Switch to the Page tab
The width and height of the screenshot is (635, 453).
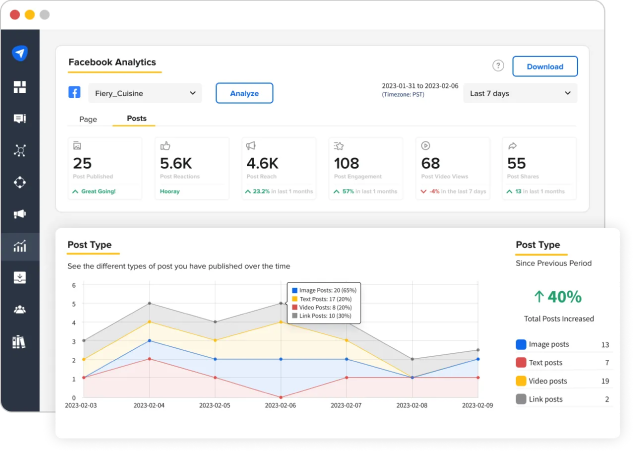click(x=88, y=119)
